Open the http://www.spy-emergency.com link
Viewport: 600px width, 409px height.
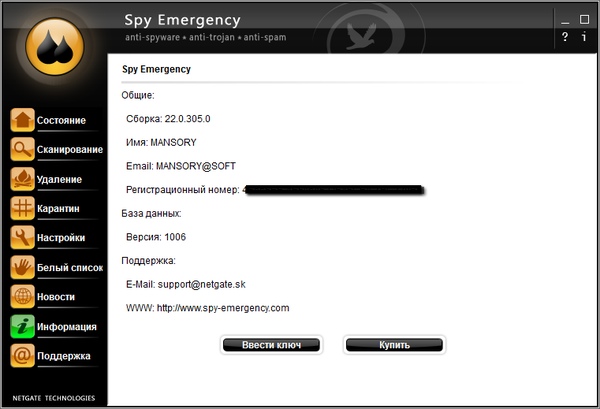[x=222, y=308]
